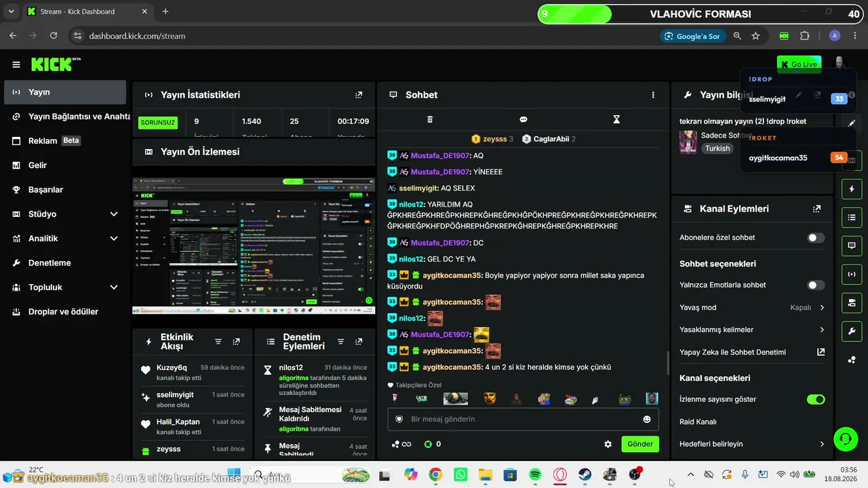Click the wrench icon in right sidebar
Viewport: 868px width, 488px height.
[852, 331]
